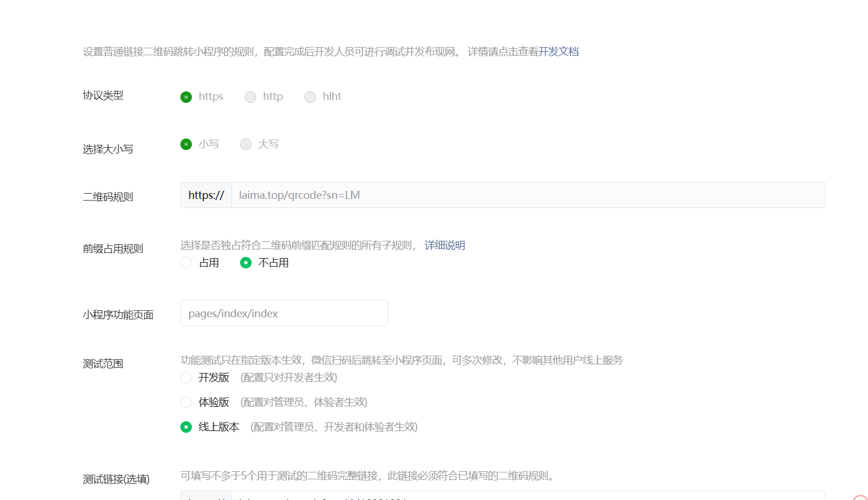The height and width of the screenshot is (500, 868).
Task: Select 开发版 test scope
Action: 186,378
